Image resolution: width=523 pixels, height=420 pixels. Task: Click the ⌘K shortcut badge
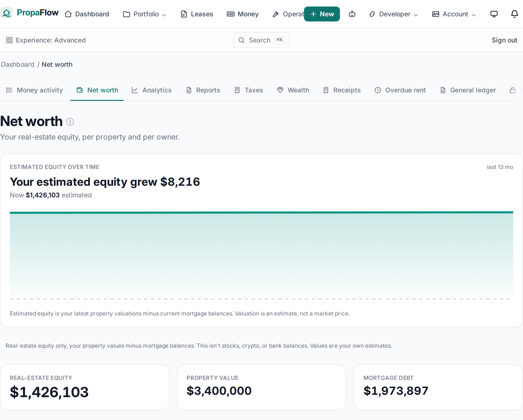coord(280,40)
